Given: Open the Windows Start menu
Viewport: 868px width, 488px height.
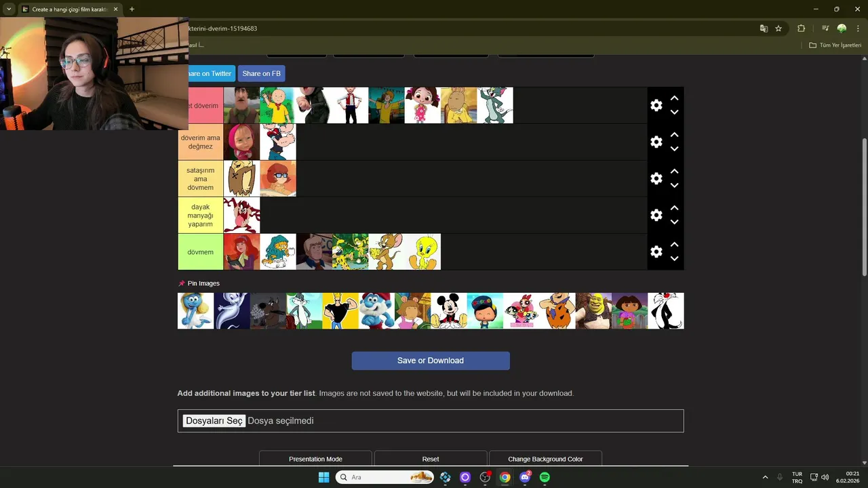Looking at the screenshot, I should [323, 477].
